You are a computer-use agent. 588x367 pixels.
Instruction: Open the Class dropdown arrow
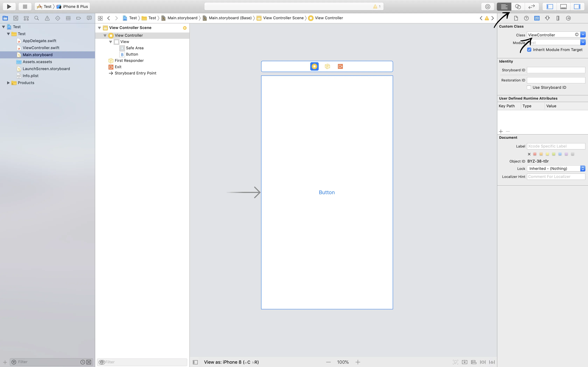[583, 35]
